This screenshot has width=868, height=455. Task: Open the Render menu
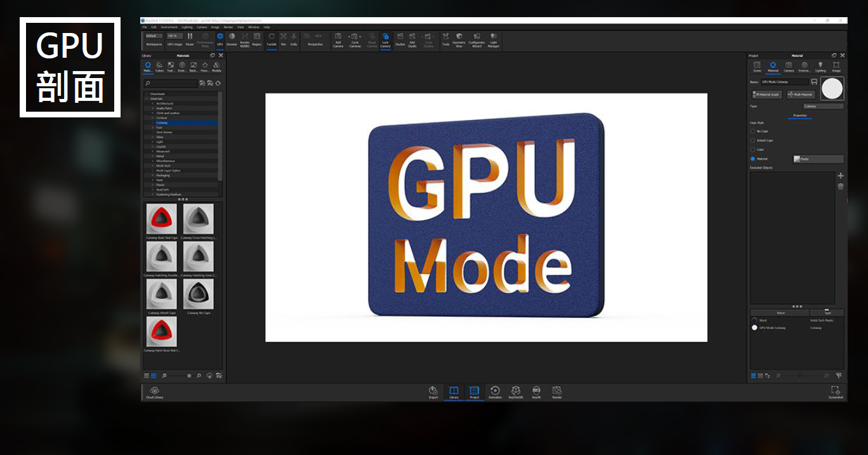pyautogui.click(x=228, y=27)
